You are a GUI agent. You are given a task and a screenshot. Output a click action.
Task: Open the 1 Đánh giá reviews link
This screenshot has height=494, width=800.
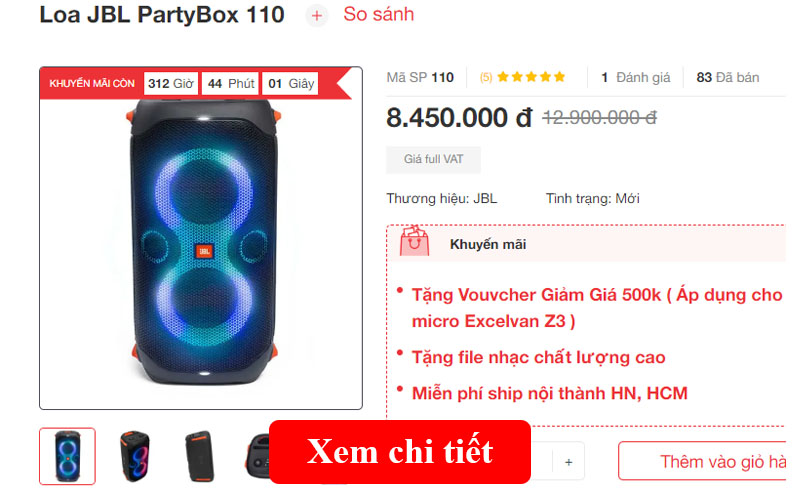pos(635,78)
